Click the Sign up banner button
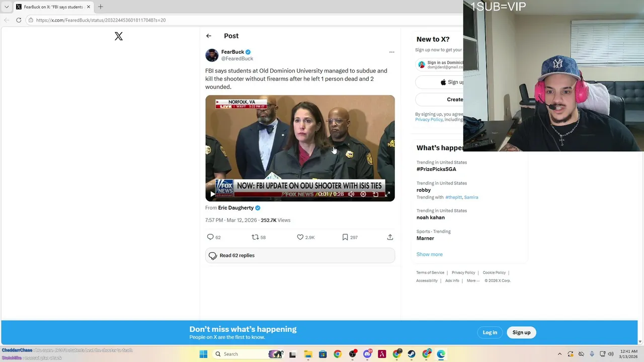The height and width of the screenshot is (362, 644). [x=521, y=332]
